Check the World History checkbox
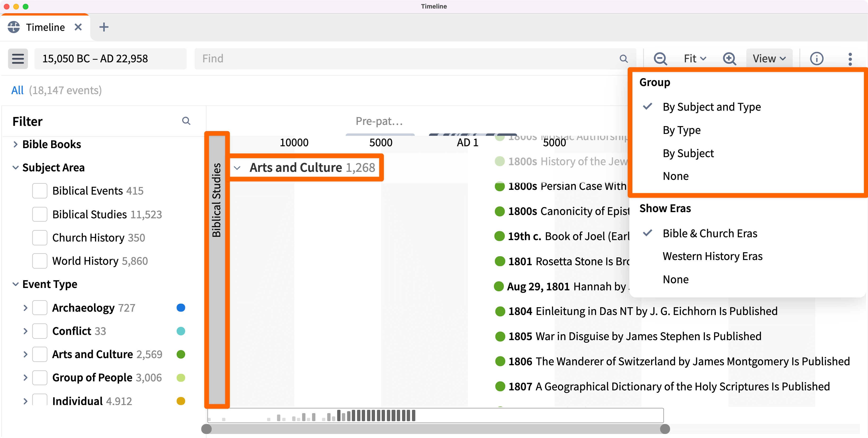The height and width of the screenshot is (438, 868). point(40,261)
